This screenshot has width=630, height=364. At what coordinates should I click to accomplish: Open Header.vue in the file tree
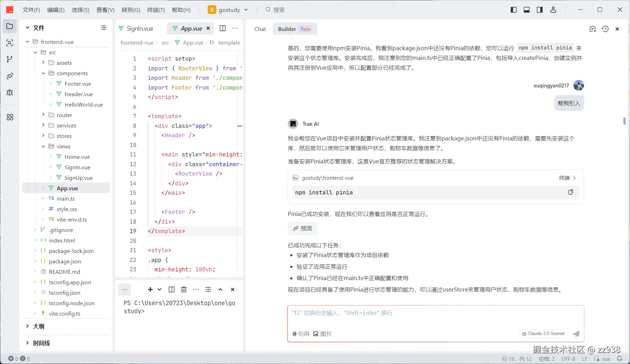coord(78,94)
